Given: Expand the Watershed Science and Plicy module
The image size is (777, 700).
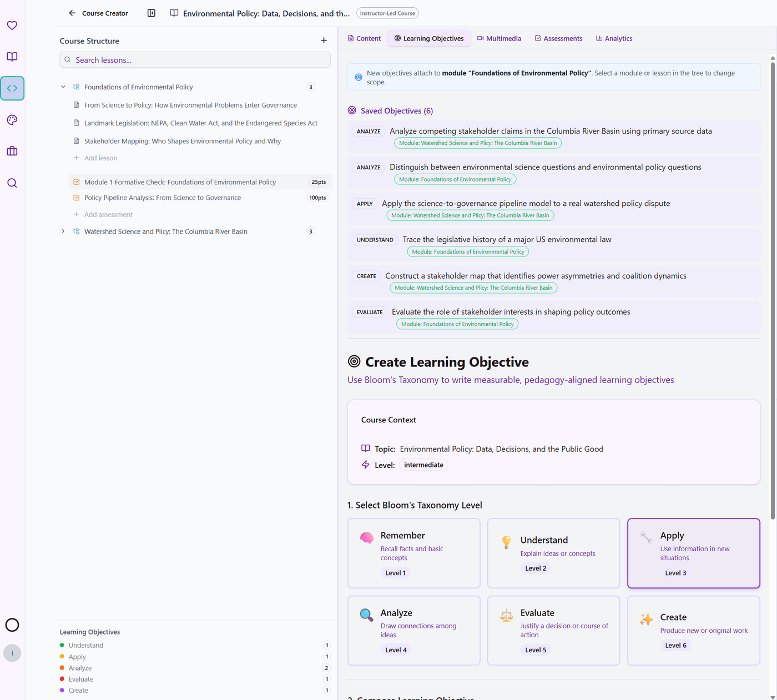Looking at the screenshot, I should point(63,231).
